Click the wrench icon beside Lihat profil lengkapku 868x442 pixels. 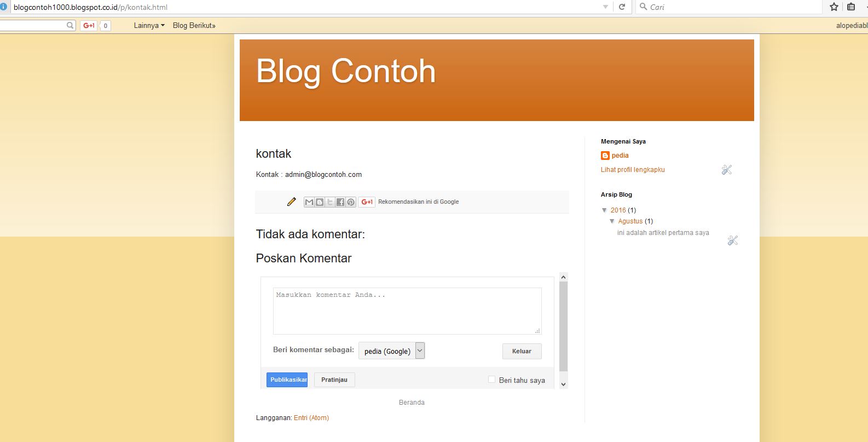tap(726, 170)
